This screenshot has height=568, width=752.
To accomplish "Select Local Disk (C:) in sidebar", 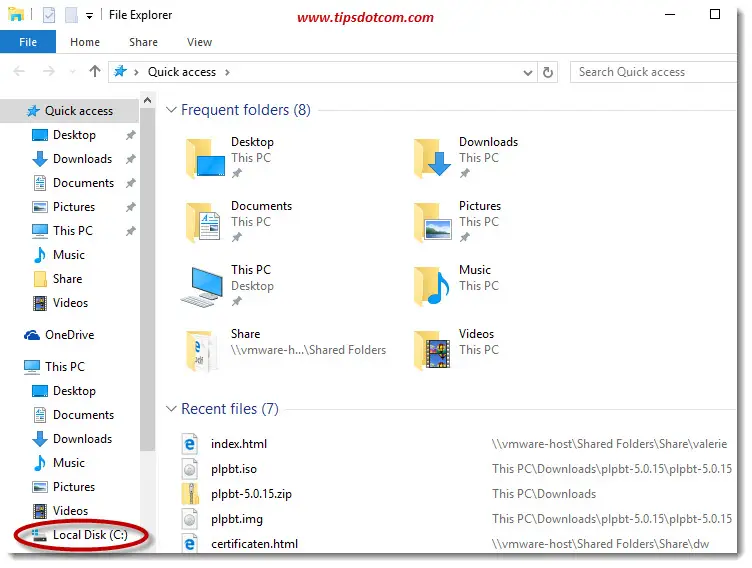I will pos(90,535).
